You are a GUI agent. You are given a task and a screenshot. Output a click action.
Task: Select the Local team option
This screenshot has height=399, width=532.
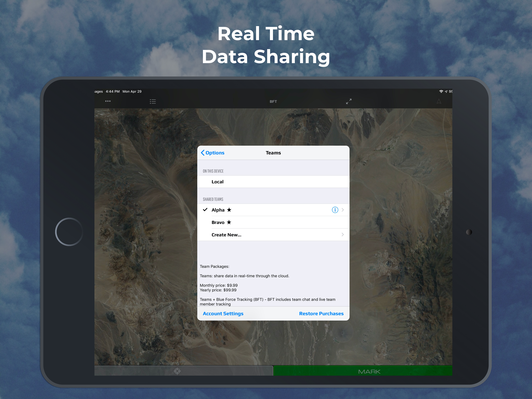[x=218, y=182]
